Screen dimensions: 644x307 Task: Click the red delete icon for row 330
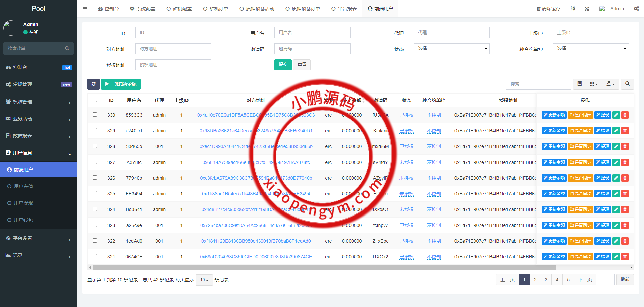pos(625,115)
